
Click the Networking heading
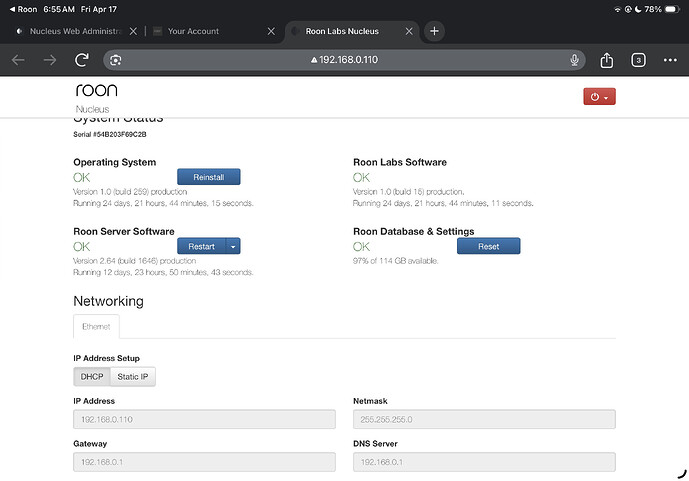[109, 301]
